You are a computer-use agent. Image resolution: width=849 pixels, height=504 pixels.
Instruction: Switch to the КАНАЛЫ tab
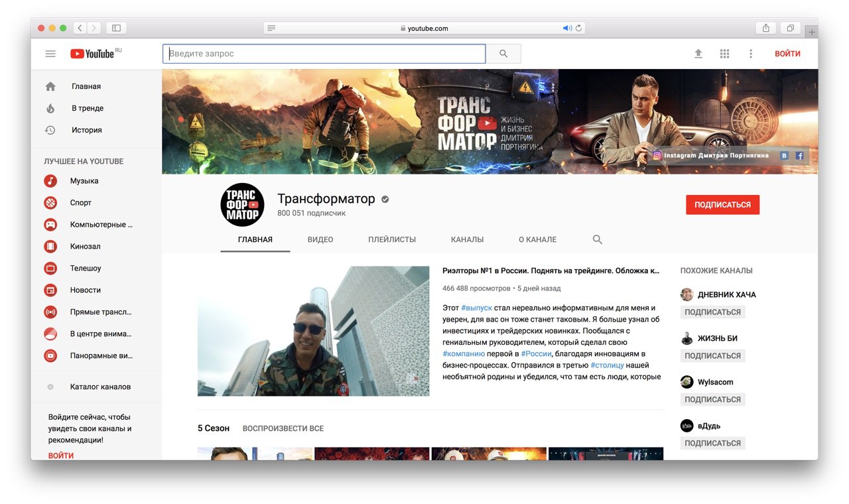(467, 239)
